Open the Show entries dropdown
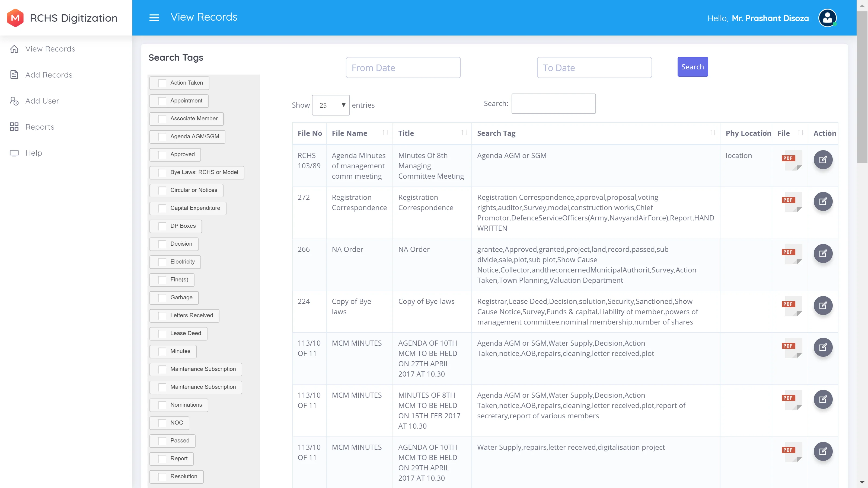 pos(331,105)
